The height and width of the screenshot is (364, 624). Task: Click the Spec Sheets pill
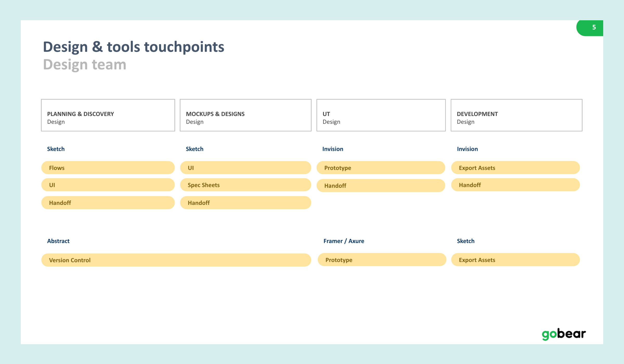(x=245, y=185)
